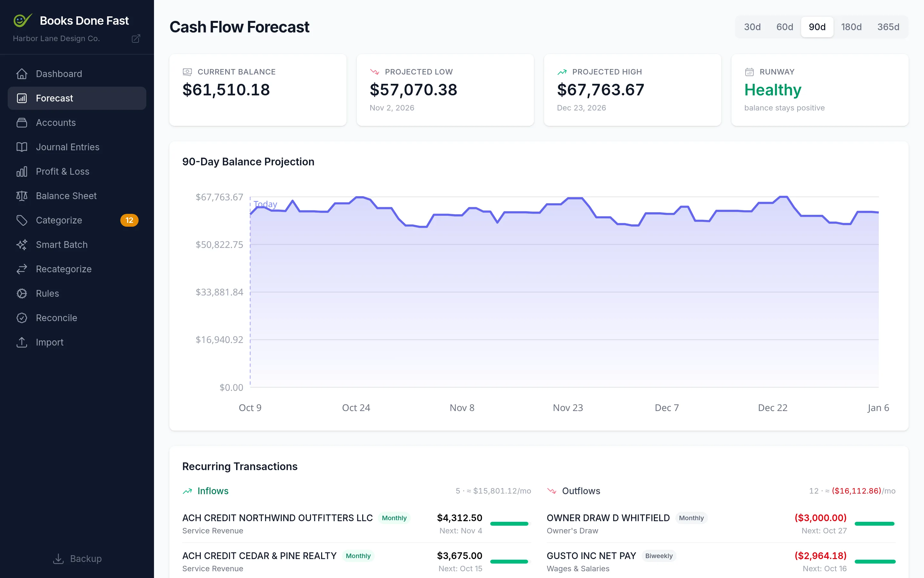924x578 pixels.
Task: Open the Accounts page
Action: click(77, 123)
